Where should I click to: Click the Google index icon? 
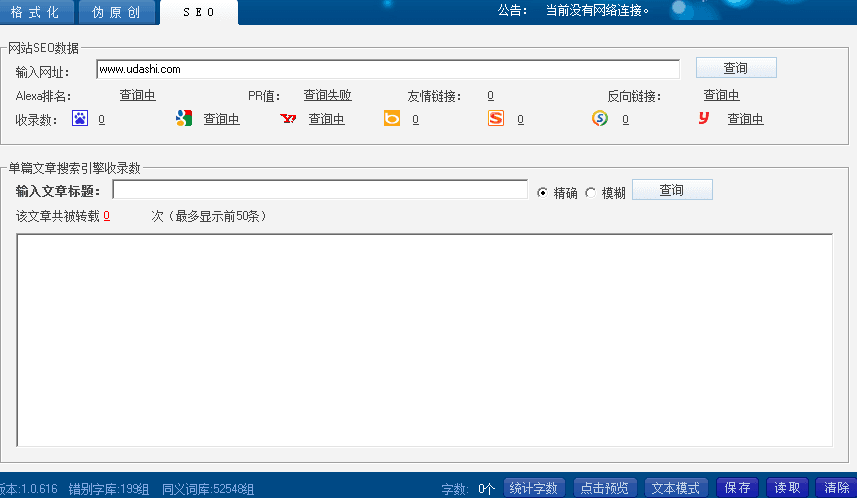(x=184, y=118)
